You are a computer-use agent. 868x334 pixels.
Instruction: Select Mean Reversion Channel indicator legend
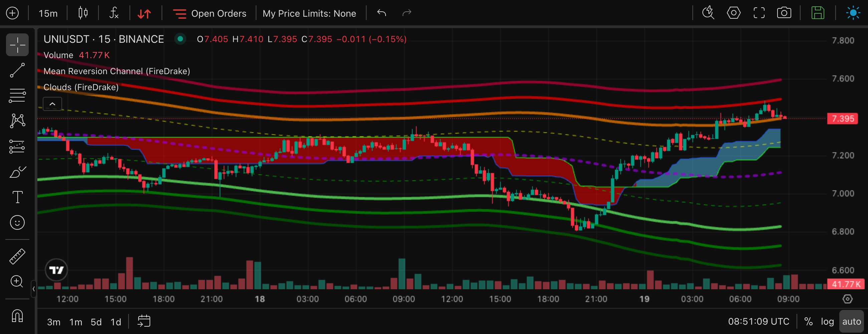117,71
